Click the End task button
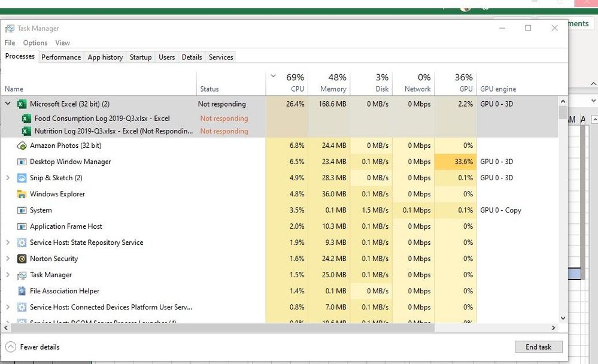This screenshot has width=598, height=364. click(538, 347)
